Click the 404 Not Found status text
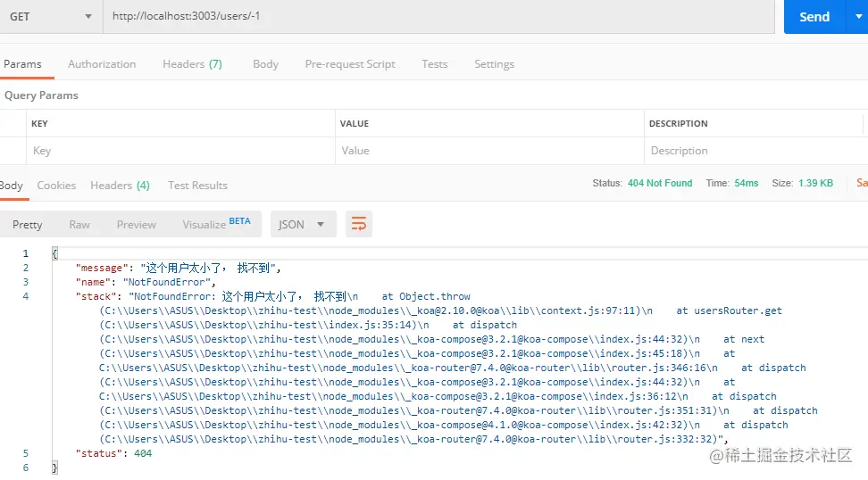This screenshot has height=480, width=868. [x=660, y=183]
